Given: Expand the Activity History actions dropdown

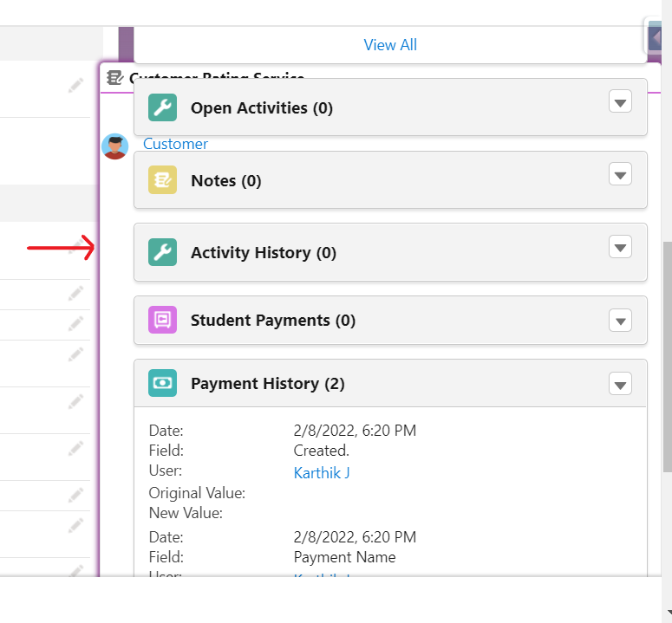Looking at the screenshot, I should [x=620, y=248].
